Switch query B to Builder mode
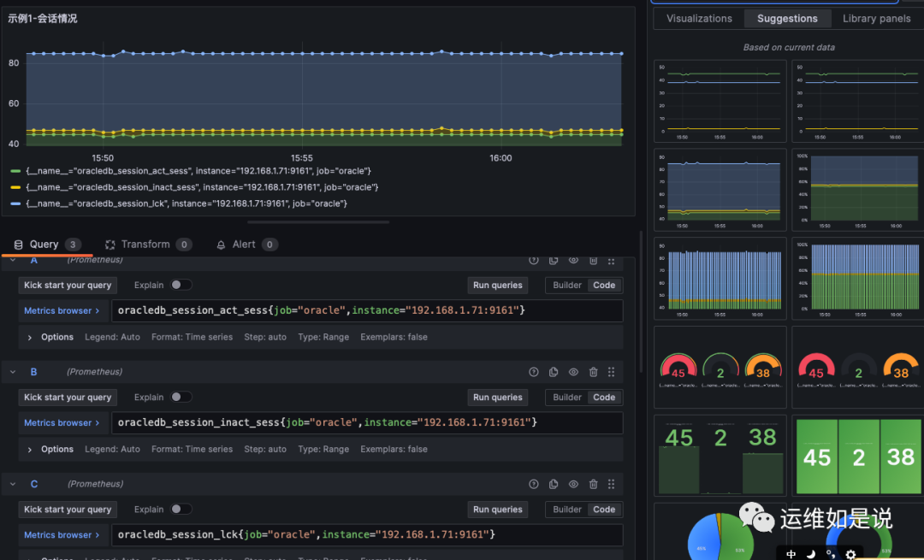Screen dimensions: 924x560 [567, 398]
